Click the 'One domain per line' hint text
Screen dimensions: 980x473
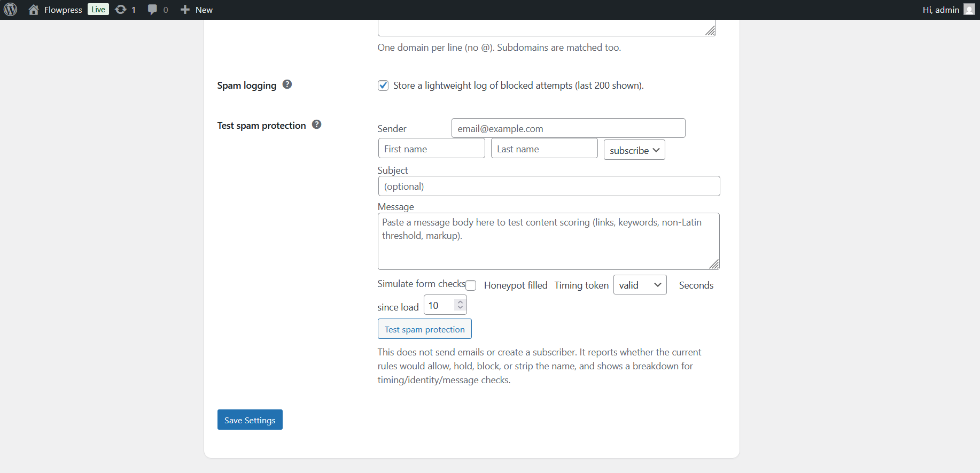[499, 48]
